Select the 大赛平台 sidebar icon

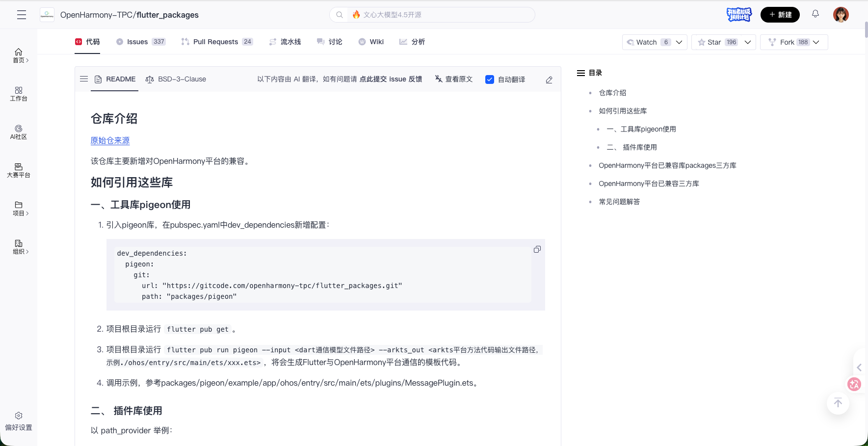coord(18,170)
